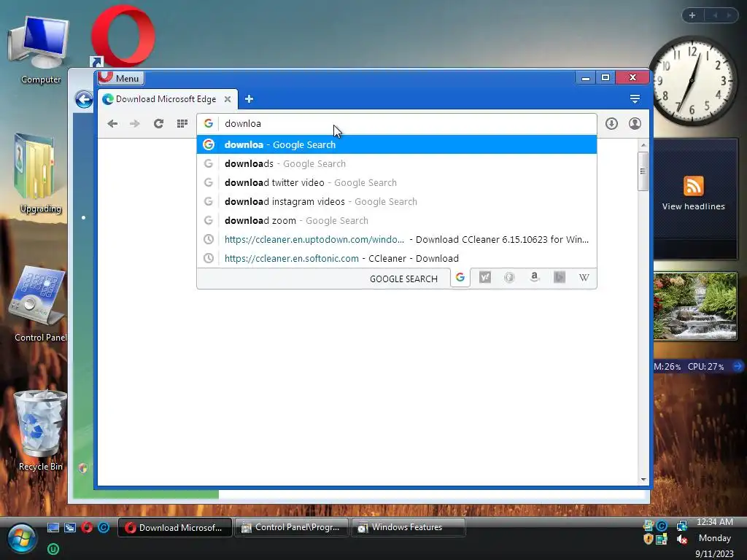Select the Yahoo search engine icon
747x560 pixels.
[x=485, y=277]
